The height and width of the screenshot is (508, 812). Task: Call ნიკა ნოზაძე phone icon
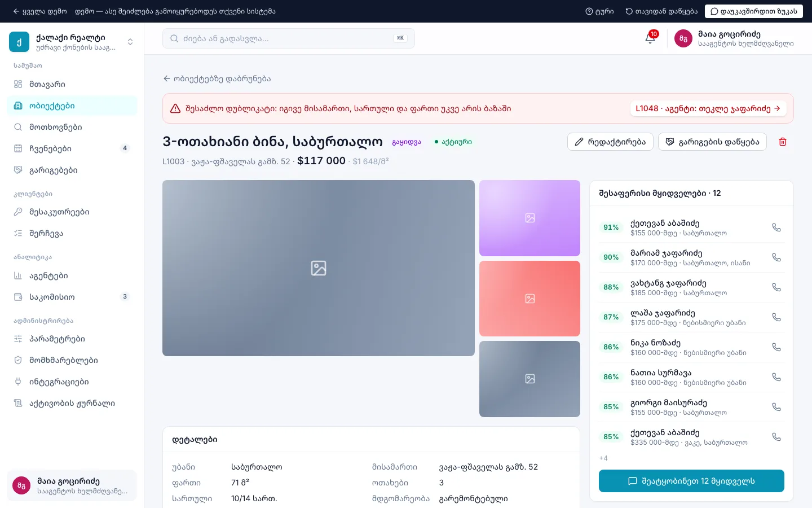(776, 347)
